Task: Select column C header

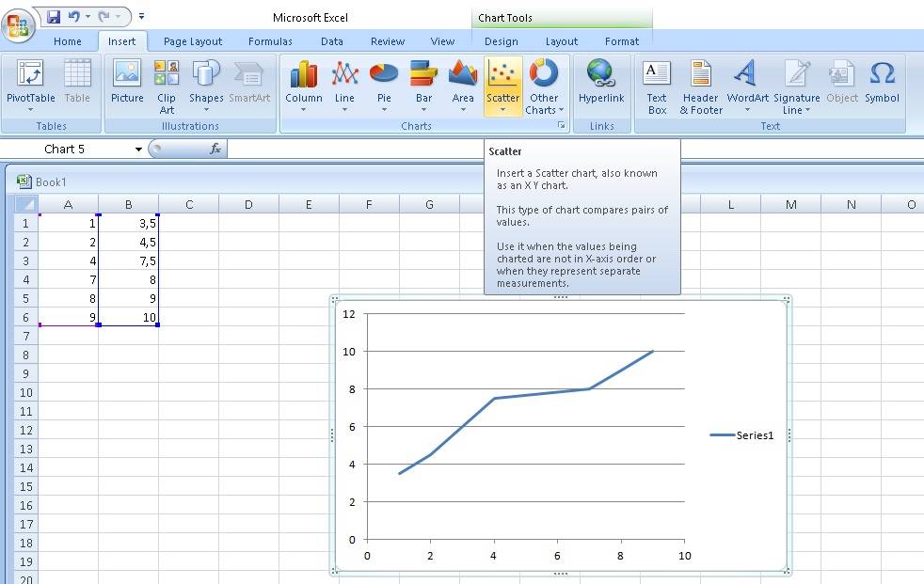Action: [189, 204]
